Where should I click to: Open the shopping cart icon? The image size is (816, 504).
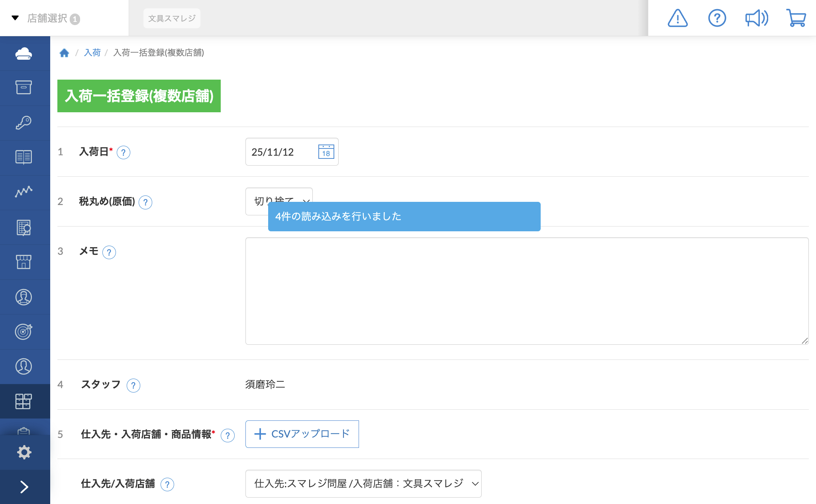click(796, 18)
